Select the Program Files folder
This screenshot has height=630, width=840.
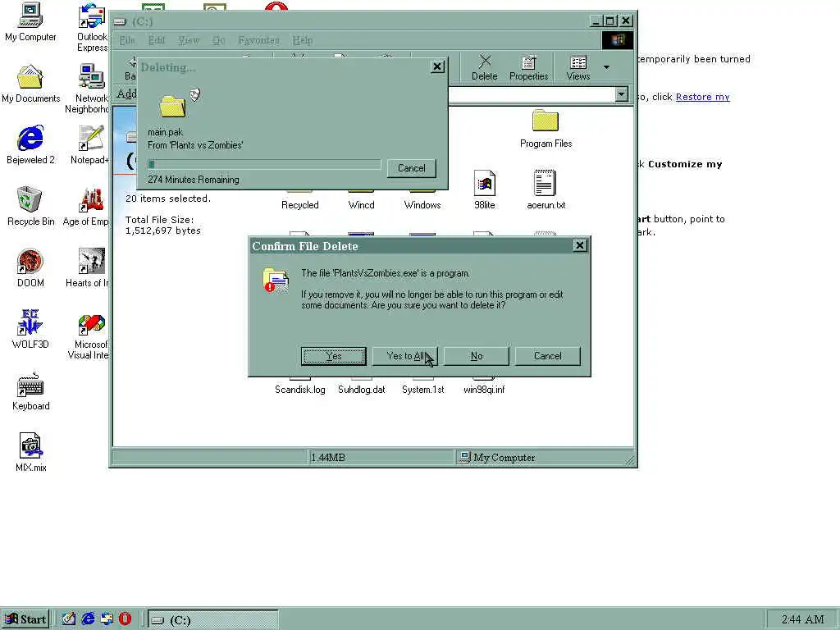click(546, 129)
